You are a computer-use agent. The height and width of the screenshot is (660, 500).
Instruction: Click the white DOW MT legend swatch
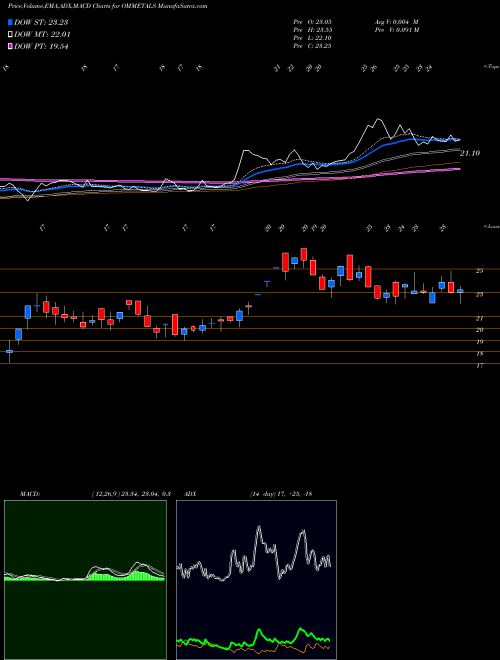(10, 35)
